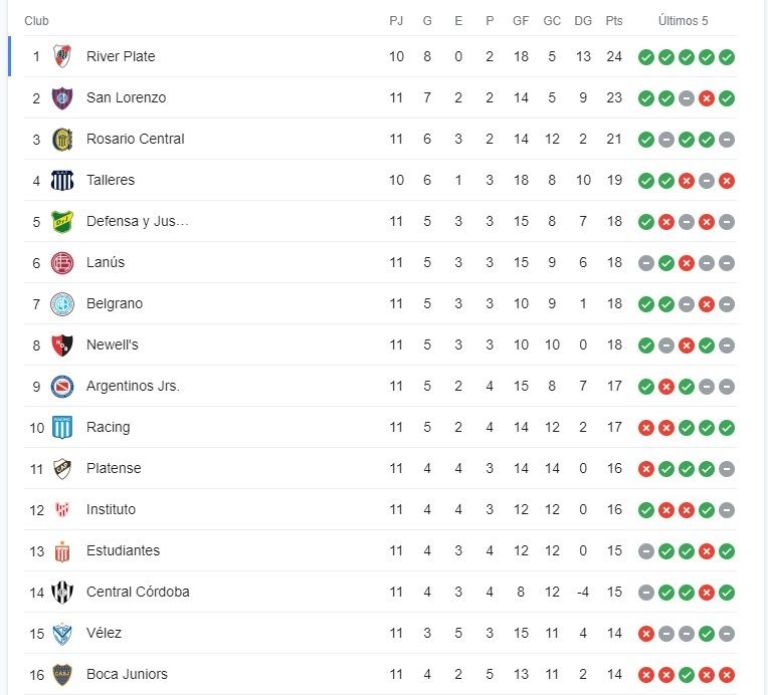Click the Últimos 5 column header
768x695 pixels.
tap(683, 21)
